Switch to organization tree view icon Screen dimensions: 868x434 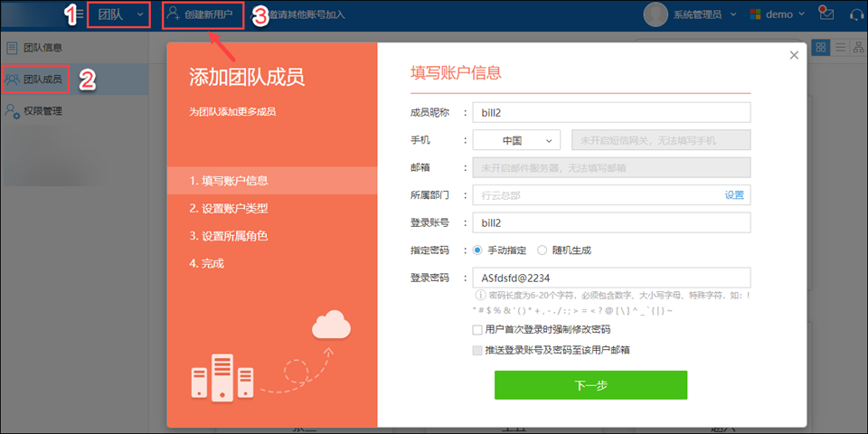tap(858, 47)
